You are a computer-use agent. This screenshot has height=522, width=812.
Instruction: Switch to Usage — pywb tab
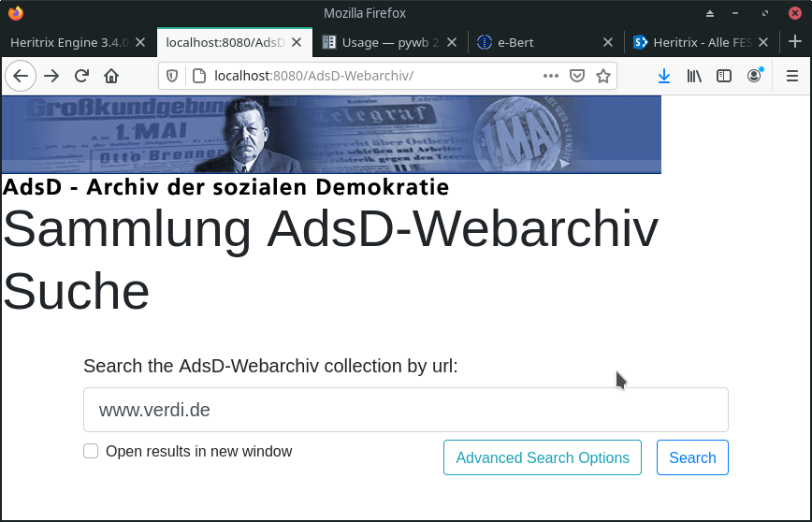click(390, 42)
